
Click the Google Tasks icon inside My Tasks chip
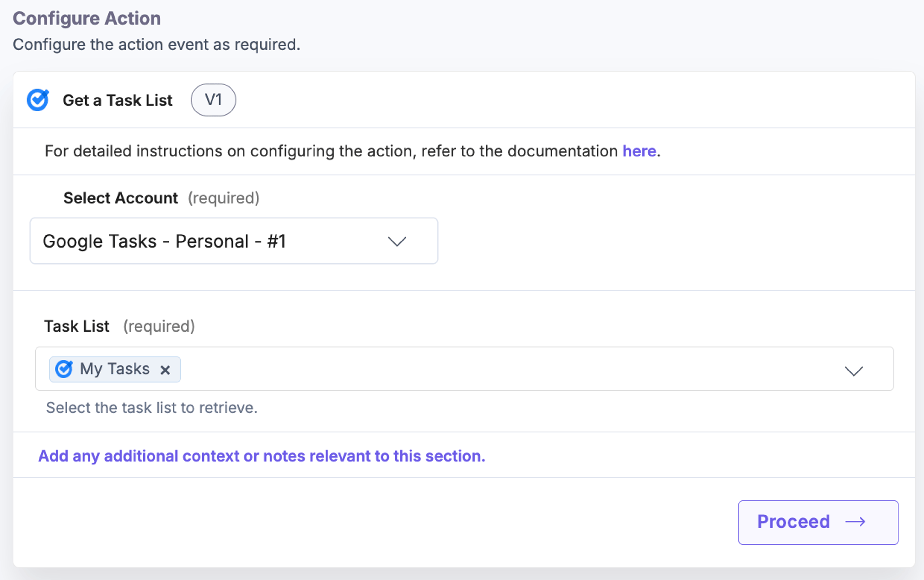pyautogui.click(x=64, y=369)
